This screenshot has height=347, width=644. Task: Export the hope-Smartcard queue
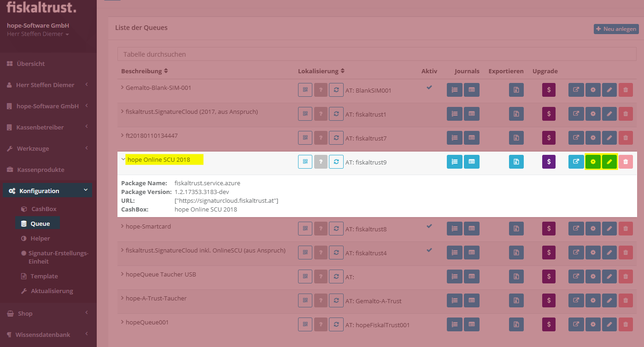tap(516, 229)
